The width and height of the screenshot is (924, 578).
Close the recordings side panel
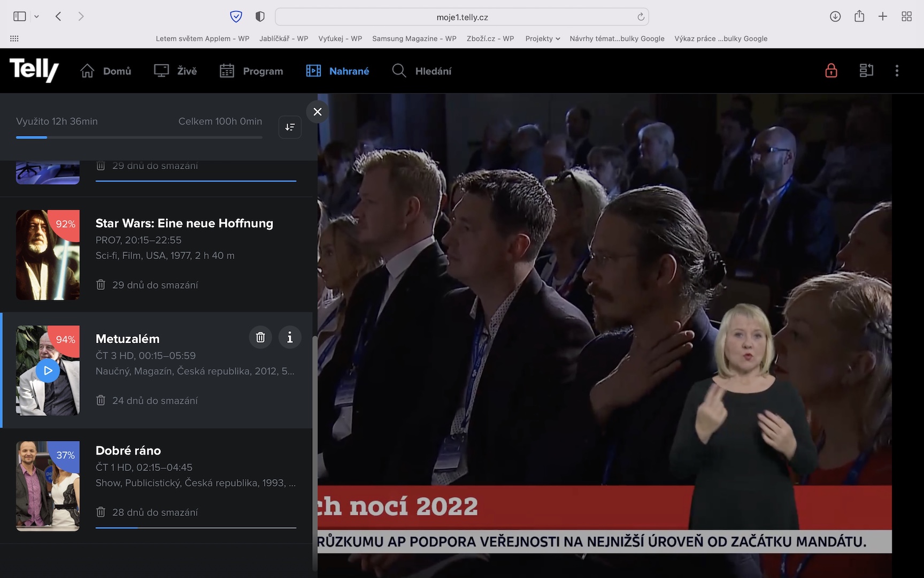[318, 112]
